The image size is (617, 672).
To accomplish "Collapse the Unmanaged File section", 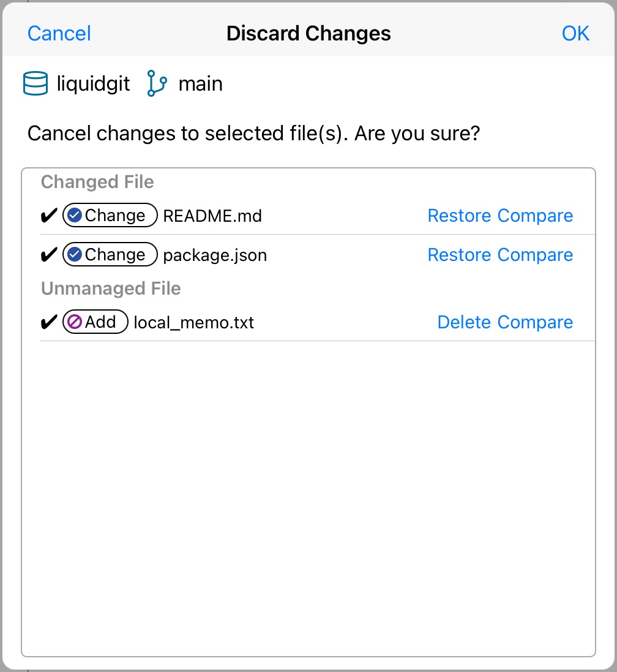I will pos(111,289).
